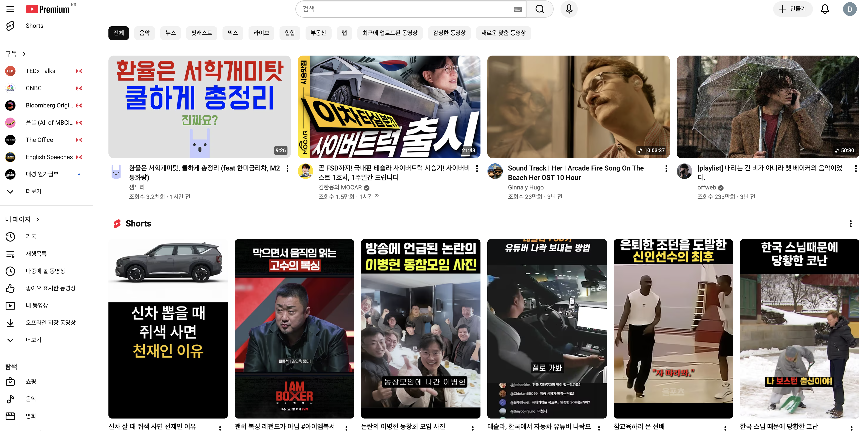Viewport: 868px width, 431px height.
Task: Select the 음악 filter chip
Action: click(x=145, y=33)
